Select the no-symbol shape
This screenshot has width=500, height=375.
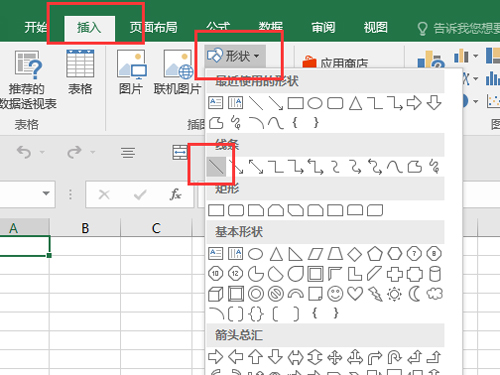tap(276, 294)
